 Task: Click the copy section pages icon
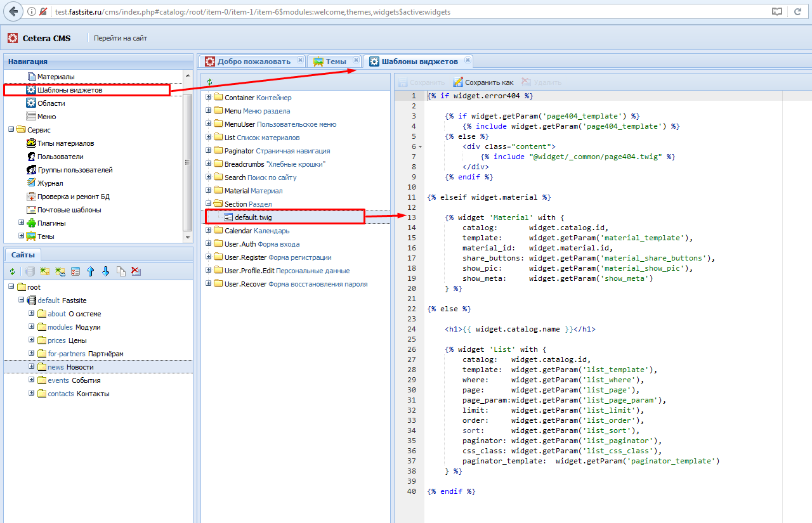[121, 271]
